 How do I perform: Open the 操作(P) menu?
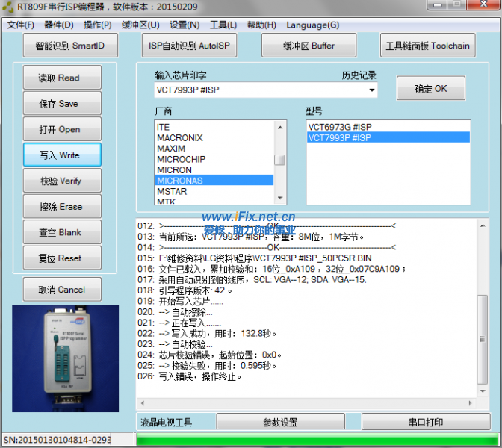click(x=97, y=25)
